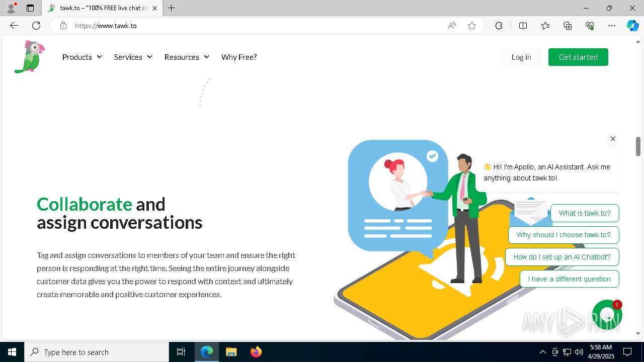Toggle Split screen view icon
Image resolution: width=644 pixels, height=362 pixels.
click(x=523, y=26)
